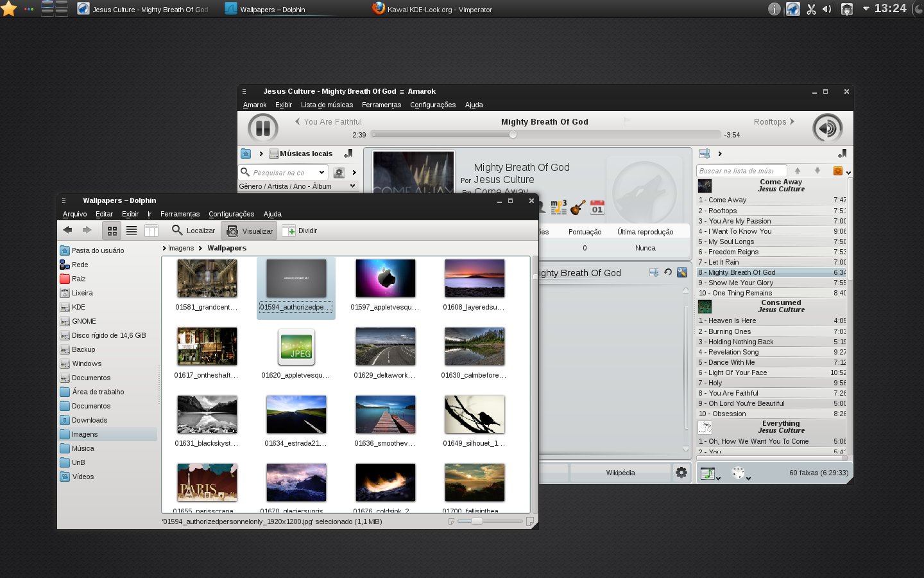
Task: Switch to Kawai KDE-Look.org Vimperator window
Action: click(432, 9)
